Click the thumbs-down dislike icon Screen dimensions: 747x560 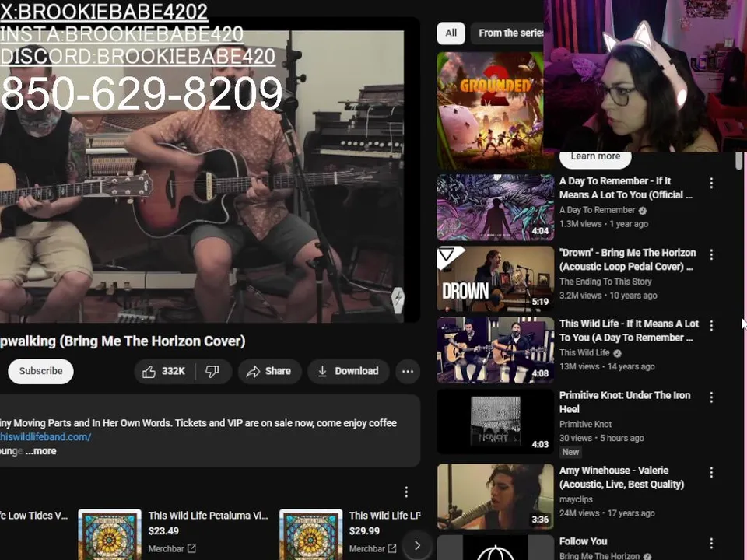tap(212, 372)
